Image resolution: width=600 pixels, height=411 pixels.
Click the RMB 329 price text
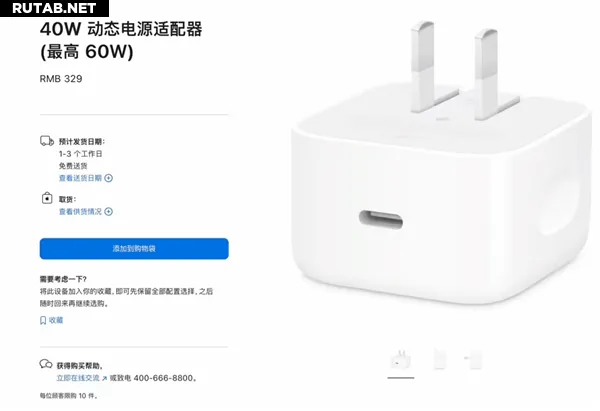(61, 79)
